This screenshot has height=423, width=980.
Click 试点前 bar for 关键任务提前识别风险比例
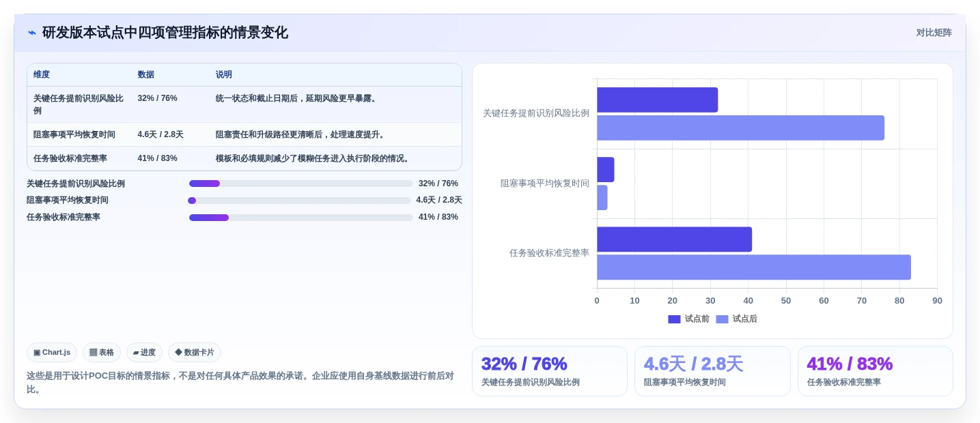657,100
